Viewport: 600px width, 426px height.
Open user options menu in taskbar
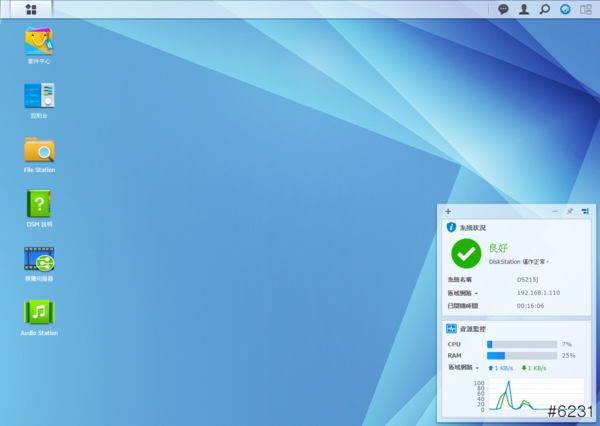[524, 9]
